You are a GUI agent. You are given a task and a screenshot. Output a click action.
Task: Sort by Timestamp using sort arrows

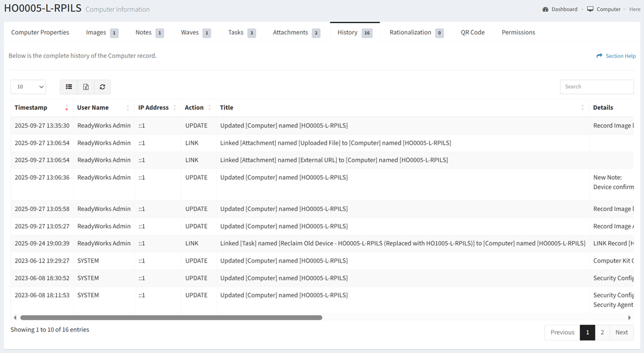coord(66,108)
